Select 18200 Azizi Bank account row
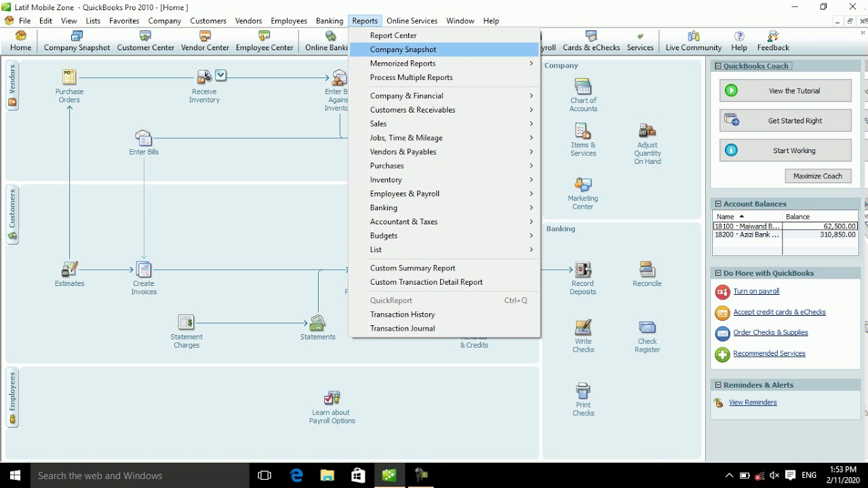The width and height of the screenshot is (868, 488). [785, 235]
